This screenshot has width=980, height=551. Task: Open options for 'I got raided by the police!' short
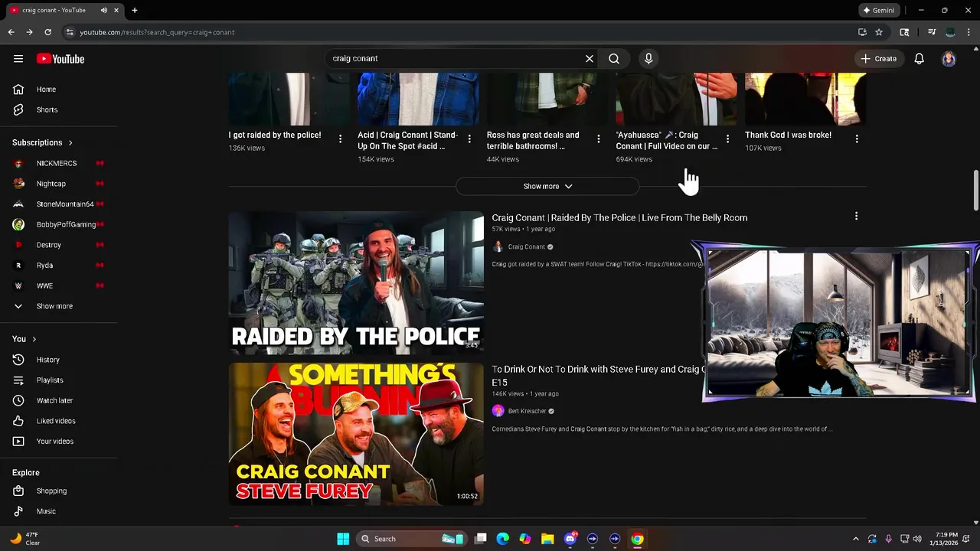point(341,139)
